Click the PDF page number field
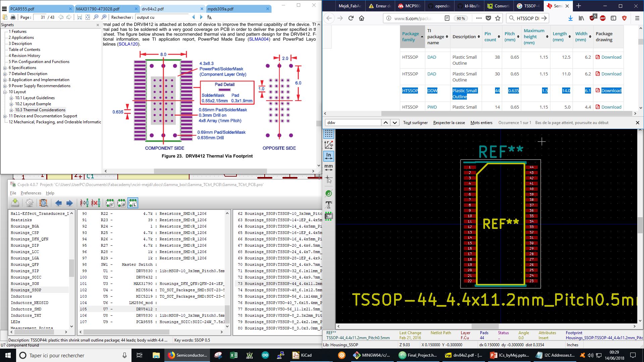The height and width of the screenshot is (362, 644). coord(42,17)
